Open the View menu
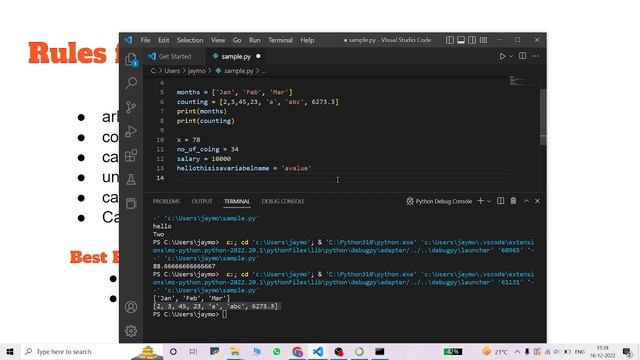Image resolution: width=640 pixels, height=360 pixels. pos(218,40)
